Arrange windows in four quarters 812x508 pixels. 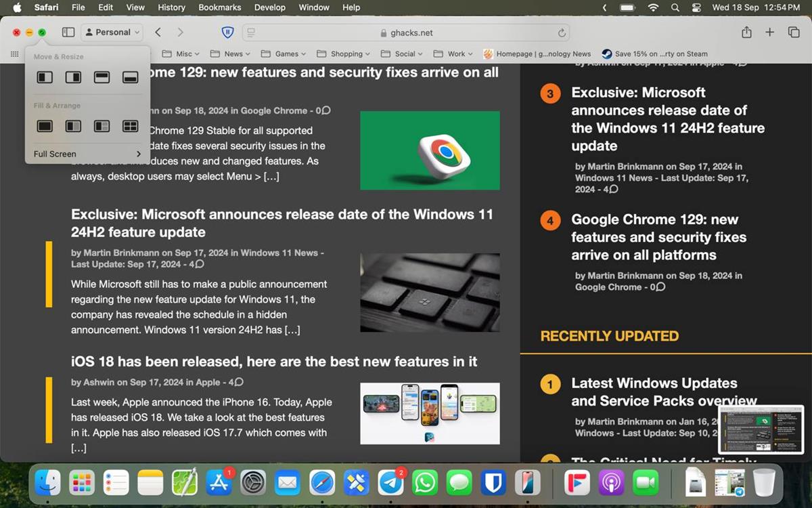coord(130,126)
